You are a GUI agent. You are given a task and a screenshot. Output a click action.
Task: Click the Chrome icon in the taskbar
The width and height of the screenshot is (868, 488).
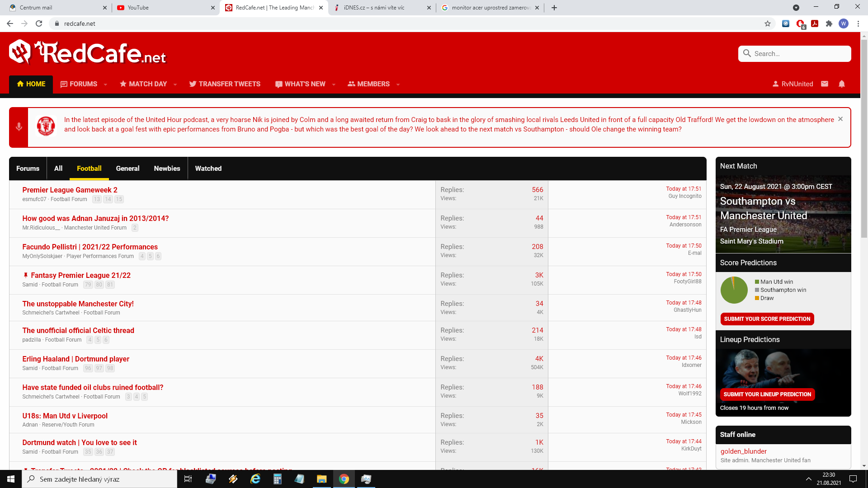pyautogui.click(x=344, y=479)
